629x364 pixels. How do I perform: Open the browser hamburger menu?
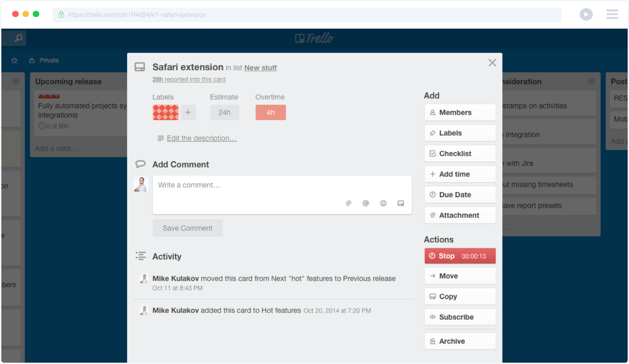coord(612,14)
